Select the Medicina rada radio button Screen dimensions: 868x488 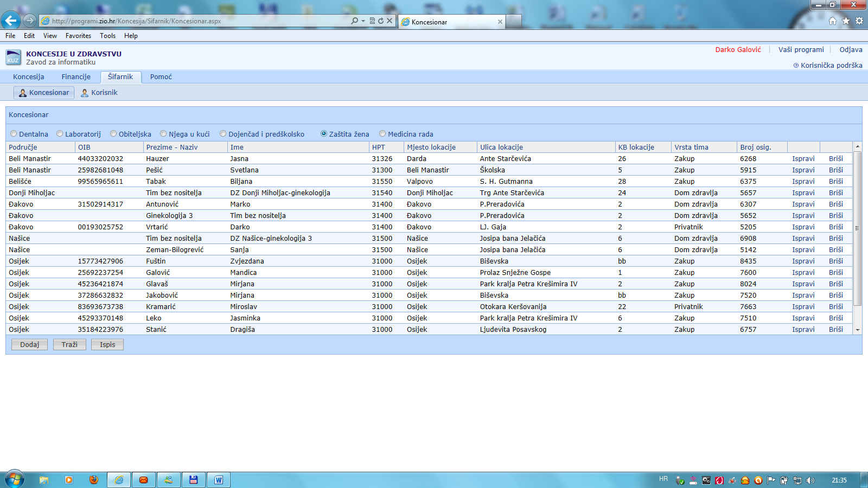pos(382,134)
